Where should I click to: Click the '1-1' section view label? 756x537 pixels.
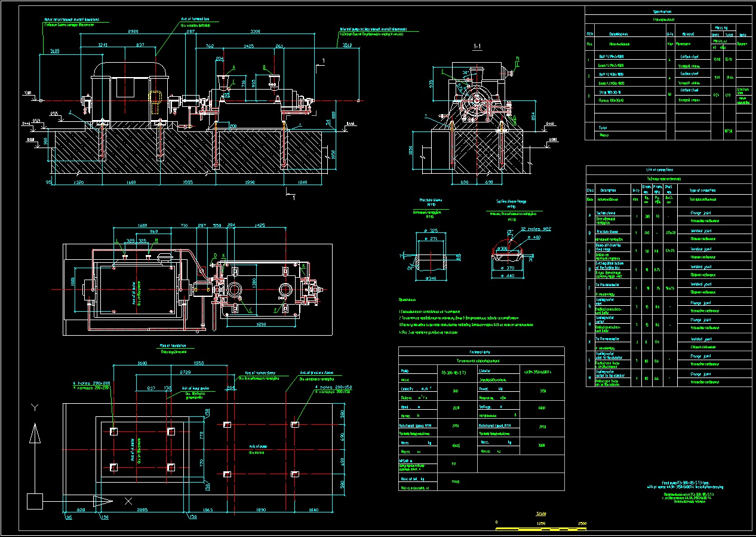point(477,45)
